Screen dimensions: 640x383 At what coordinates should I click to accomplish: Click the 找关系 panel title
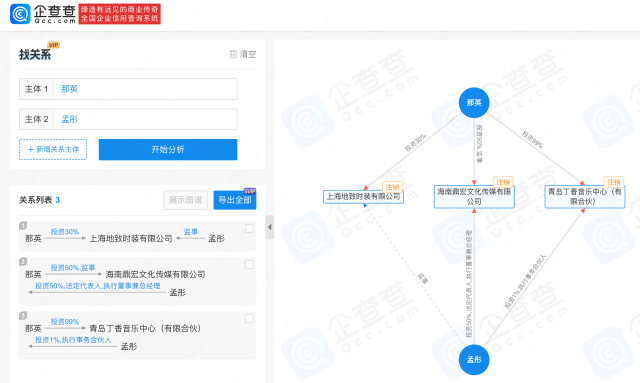[35, 55]
